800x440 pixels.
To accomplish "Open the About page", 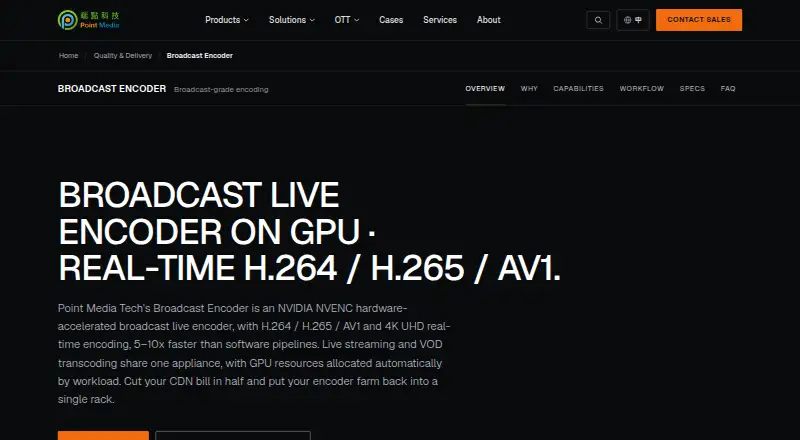I will tap(489, 20).
